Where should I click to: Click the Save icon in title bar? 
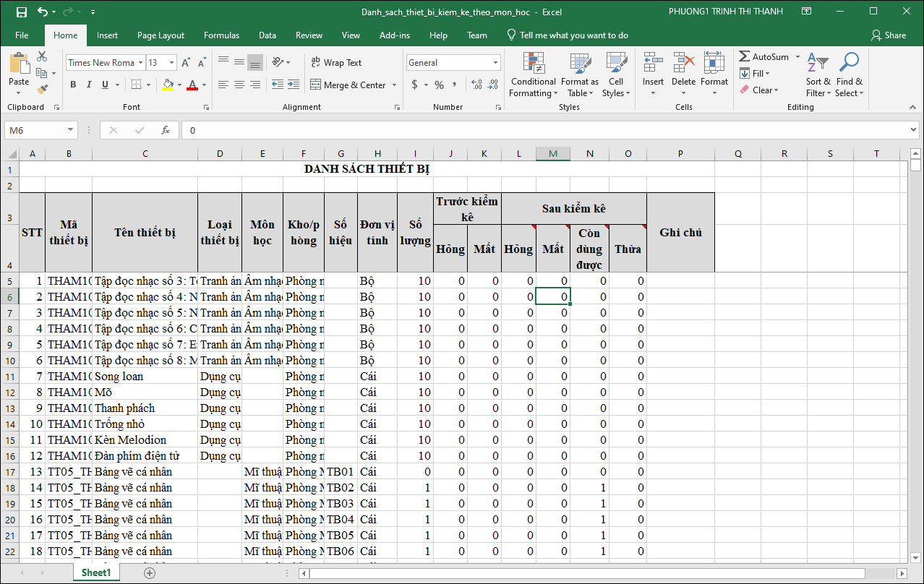[x=21, y=12]
